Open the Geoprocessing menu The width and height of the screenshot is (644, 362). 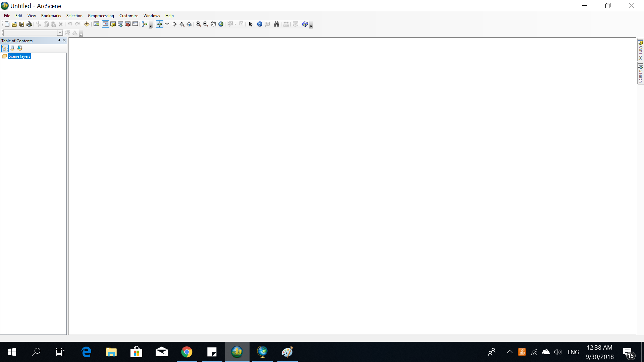coord(101,16)
